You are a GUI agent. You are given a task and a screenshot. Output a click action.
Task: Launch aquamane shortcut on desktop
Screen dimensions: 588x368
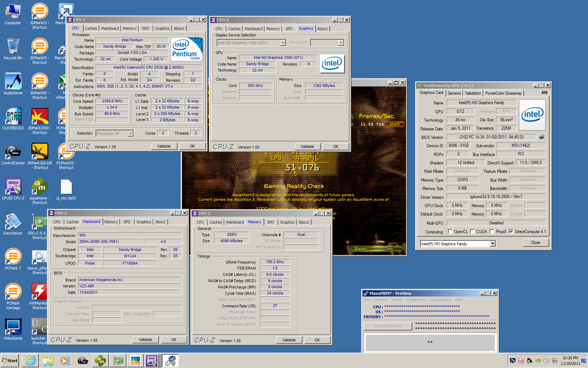[x=40, y=191]
